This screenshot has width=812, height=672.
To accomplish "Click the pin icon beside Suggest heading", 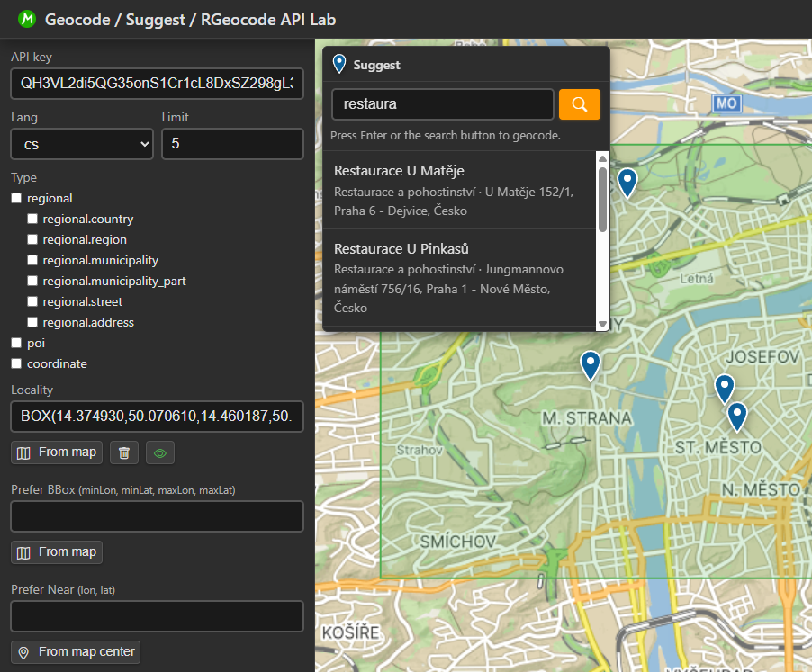I will [x=339, y=64].
